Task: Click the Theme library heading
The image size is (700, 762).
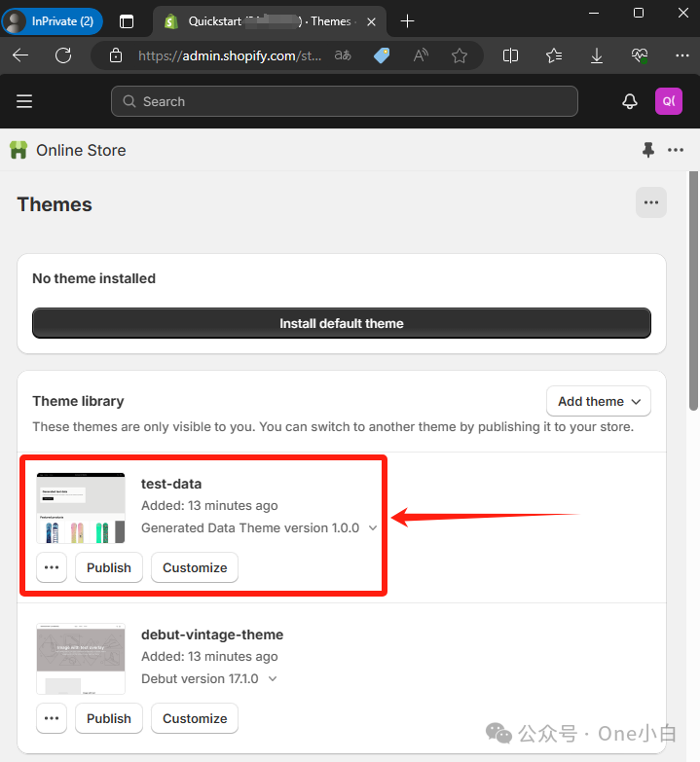Action: (78, 401)
